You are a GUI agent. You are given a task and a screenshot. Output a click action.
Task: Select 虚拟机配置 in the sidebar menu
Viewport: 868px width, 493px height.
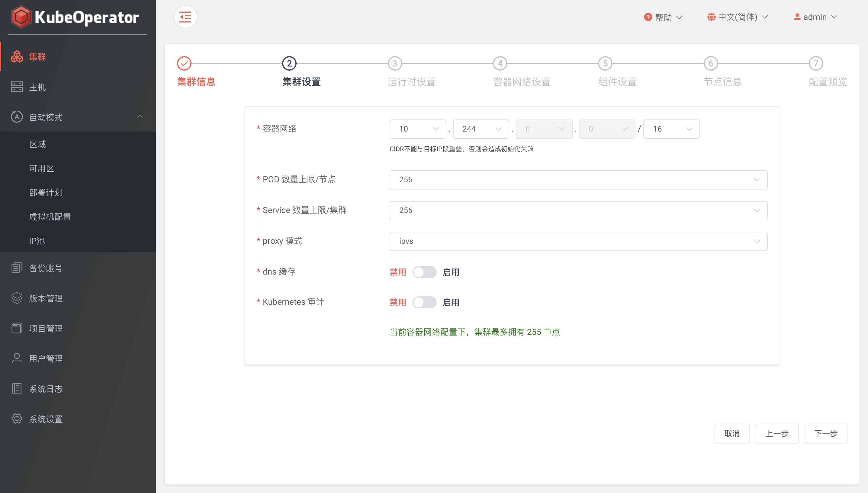point(50,217)
